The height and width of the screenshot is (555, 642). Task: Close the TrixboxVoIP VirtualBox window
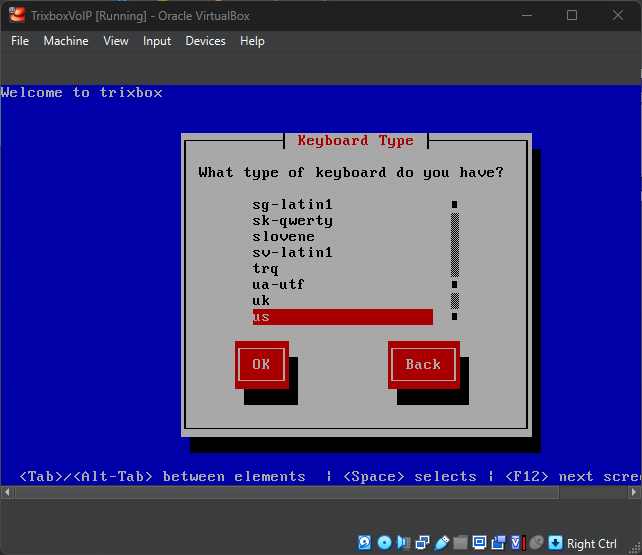pyautogui.click(x=617, y=16)
